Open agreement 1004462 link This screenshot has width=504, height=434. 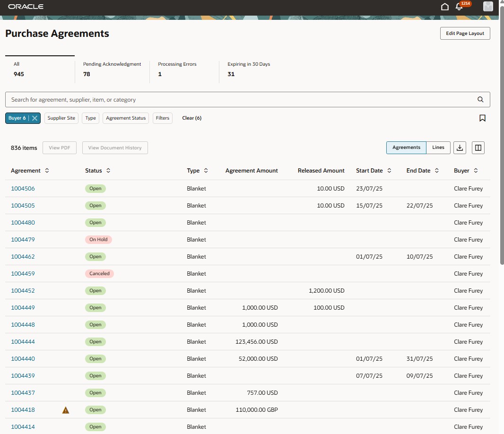click(x=23, y=257)
